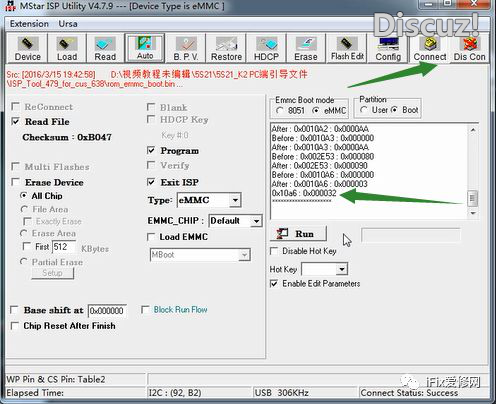Screen dimensions: 496x404
Task: Click the Setup button
Action: tap(52, 273)
